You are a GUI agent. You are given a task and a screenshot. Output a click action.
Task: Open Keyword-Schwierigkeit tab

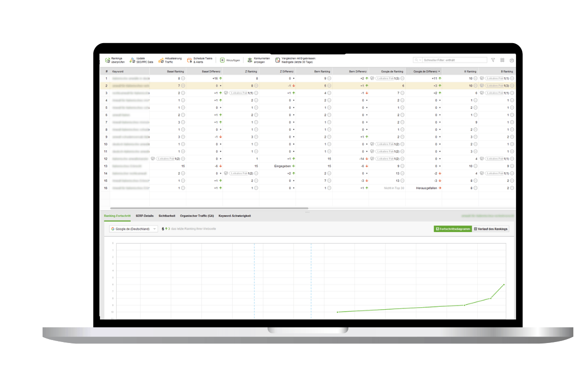click(x=235, y=216)
